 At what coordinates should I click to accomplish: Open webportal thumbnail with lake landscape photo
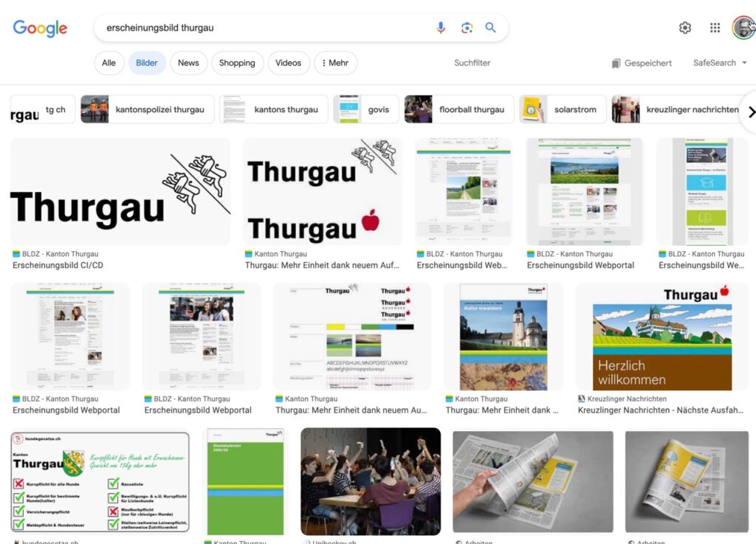(585, 191)
